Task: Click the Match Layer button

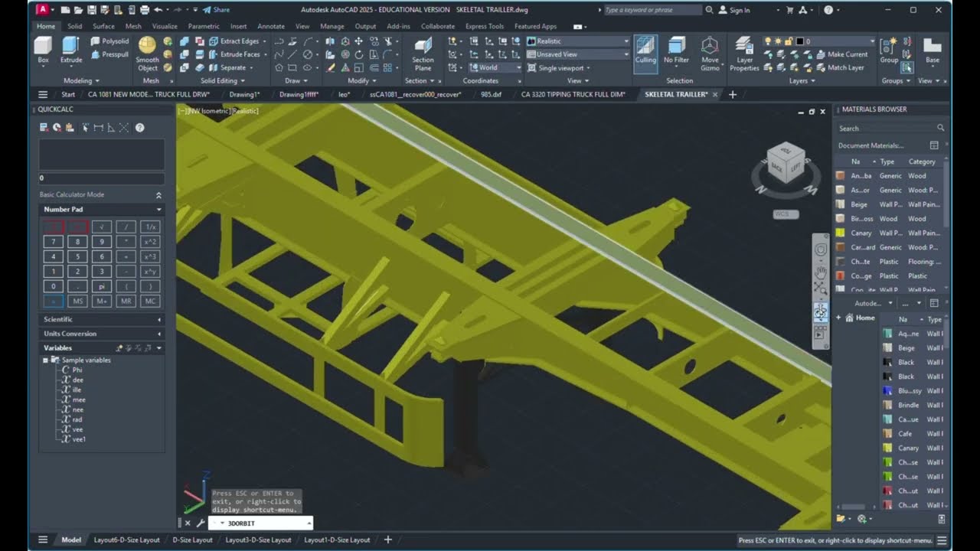Action: (x=839, y=67)
